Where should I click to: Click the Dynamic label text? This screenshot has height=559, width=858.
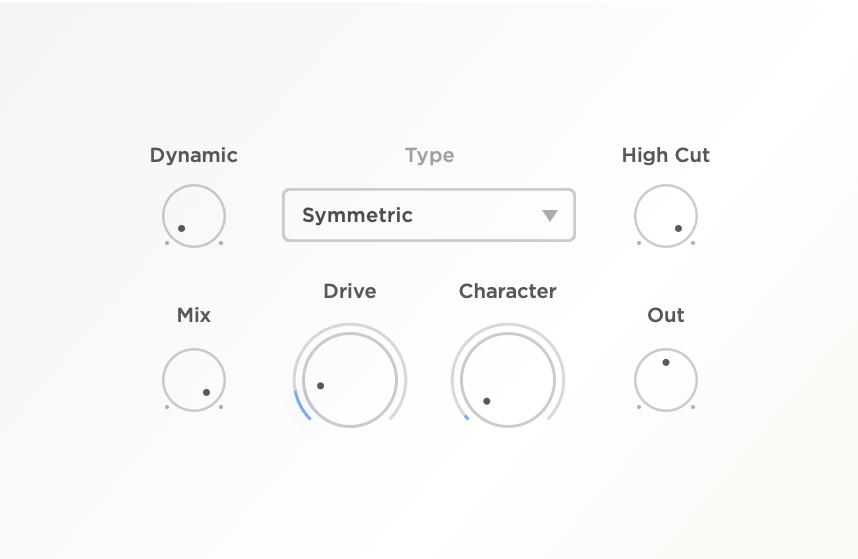click(194, 155)
